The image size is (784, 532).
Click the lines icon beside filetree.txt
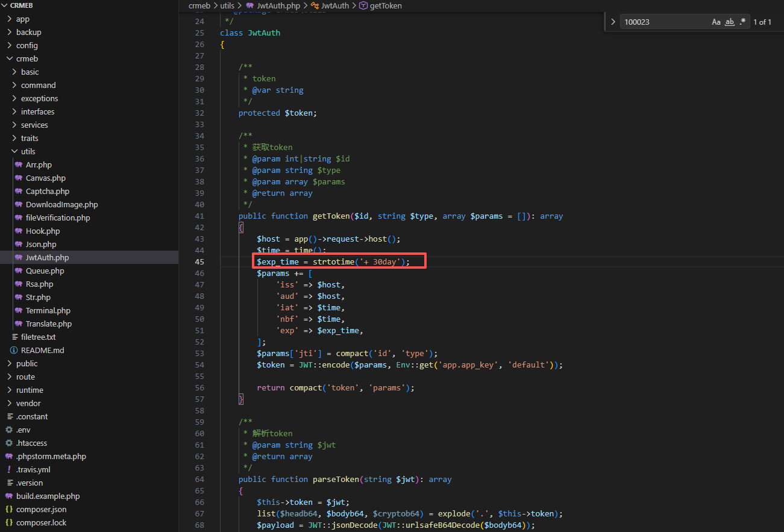14,337
